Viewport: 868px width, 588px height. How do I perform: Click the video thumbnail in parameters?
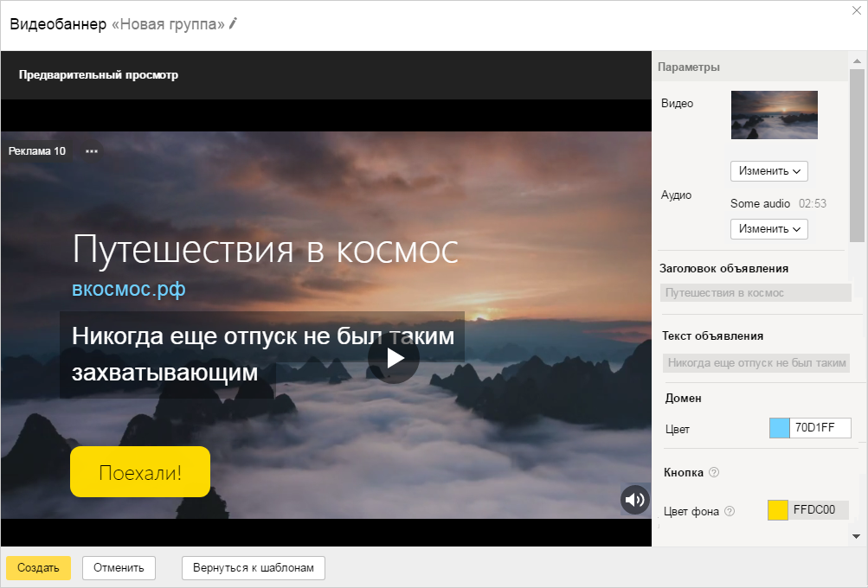(x=774, y=114)
